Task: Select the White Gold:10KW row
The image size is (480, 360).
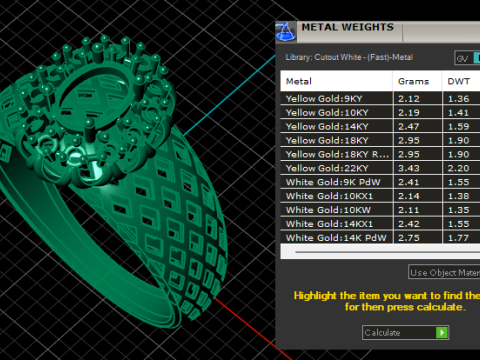Action: (x=380, y=210)
